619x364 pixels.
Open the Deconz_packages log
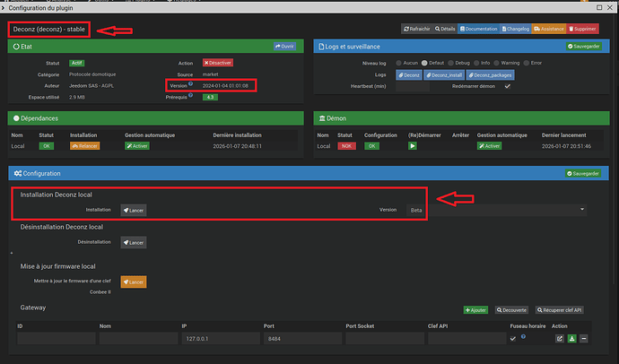point(491,75)
